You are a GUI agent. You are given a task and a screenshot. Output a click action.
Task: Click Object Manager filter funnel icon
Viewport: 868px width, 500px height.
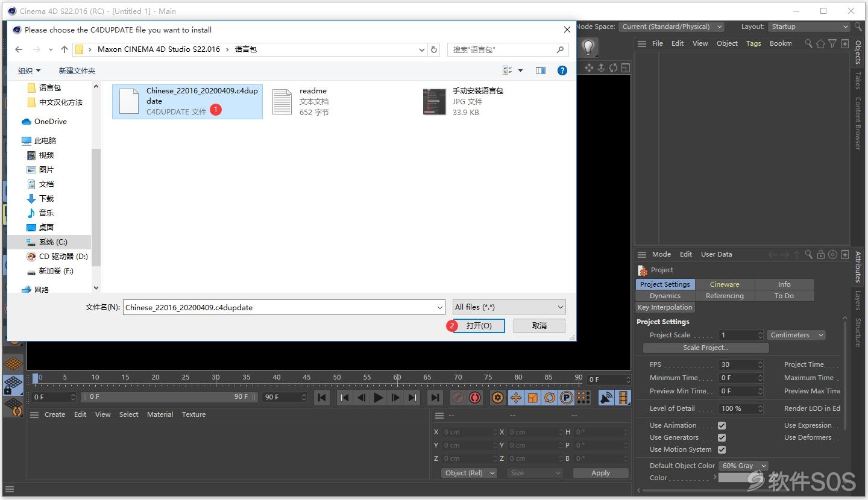pos(832,43)
